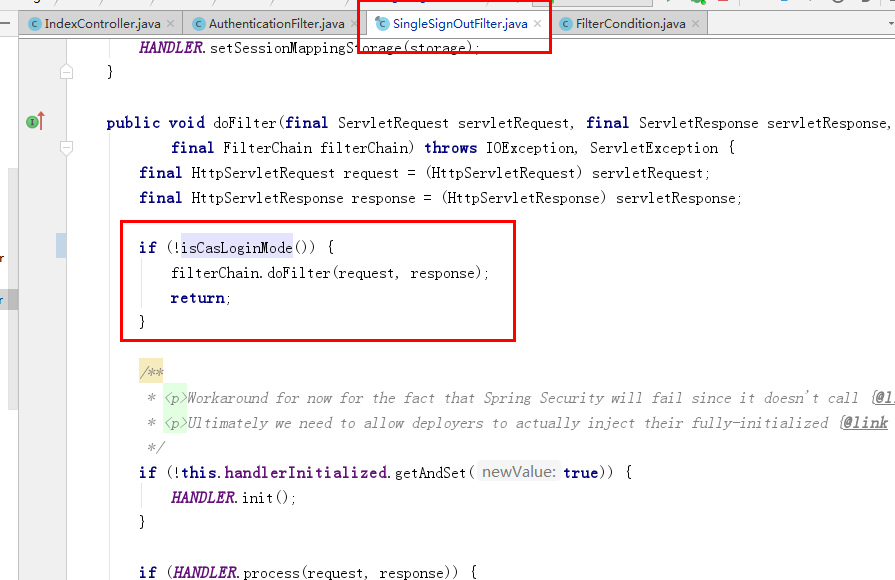Click the implements-method gutter icon beside doFilter

coord(35,121)
